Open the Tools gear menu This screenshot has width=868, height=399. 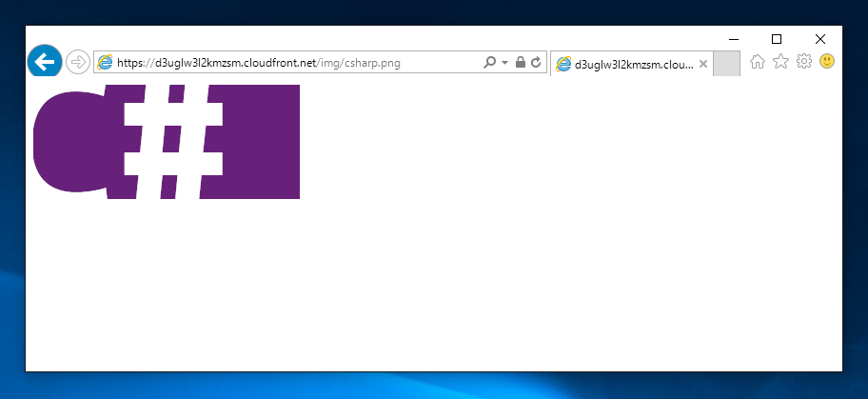tap(804, 61)
